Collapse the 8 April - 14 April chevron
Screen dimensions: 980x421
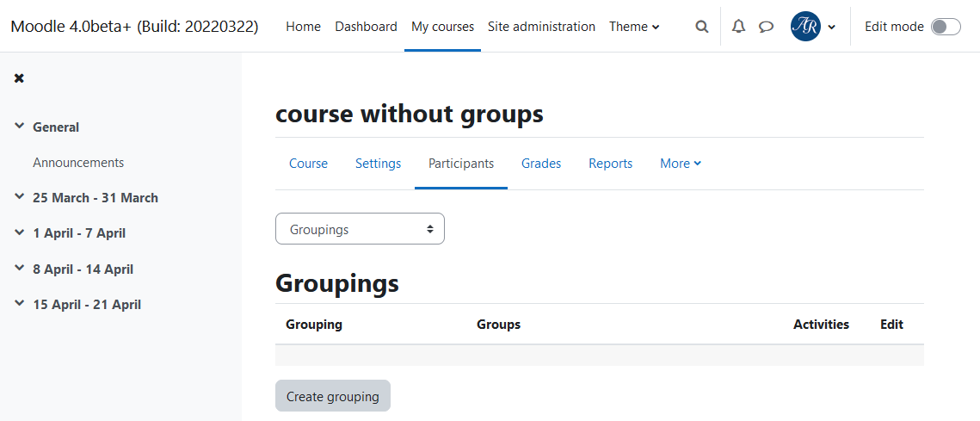tap(19, 269)
